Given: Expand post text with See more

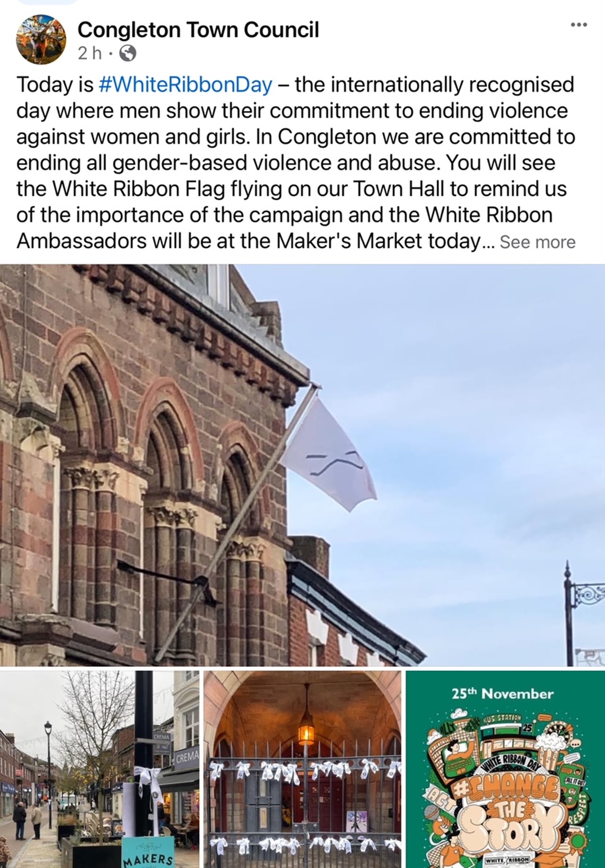Looking at the screenshot, I should click(538, 242).
